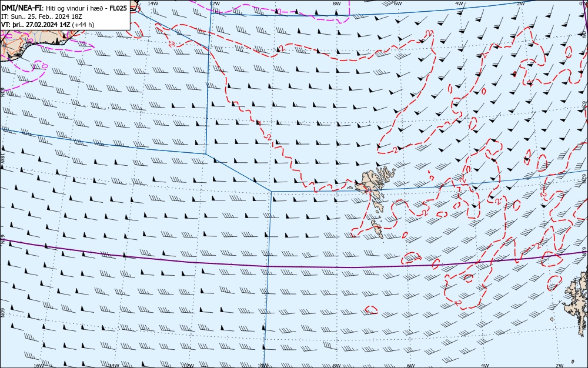Click the '16W' longitude label along the bottom edge
Image resolution: width=588 pixels, height=368 pixels.
click(x=39, y=366)
